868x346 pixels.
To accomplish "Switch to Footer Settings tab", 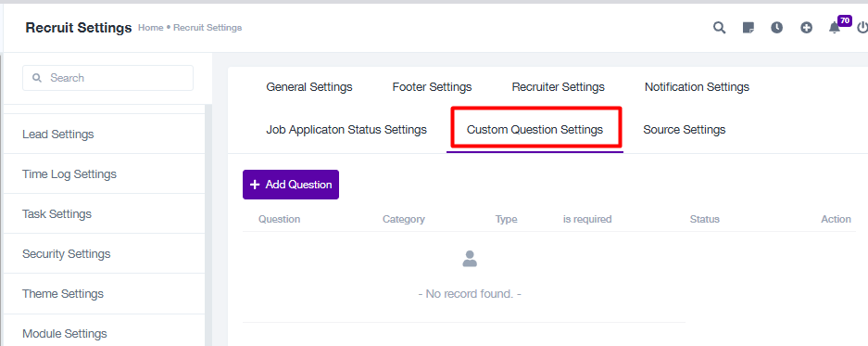I will point(432,87).
